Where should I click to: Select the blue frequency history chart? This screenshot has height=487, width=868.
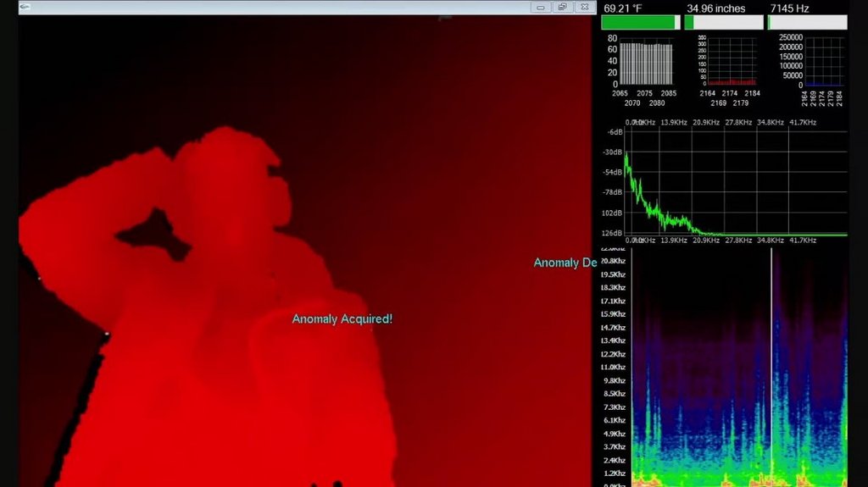click(x=824, y=62)
